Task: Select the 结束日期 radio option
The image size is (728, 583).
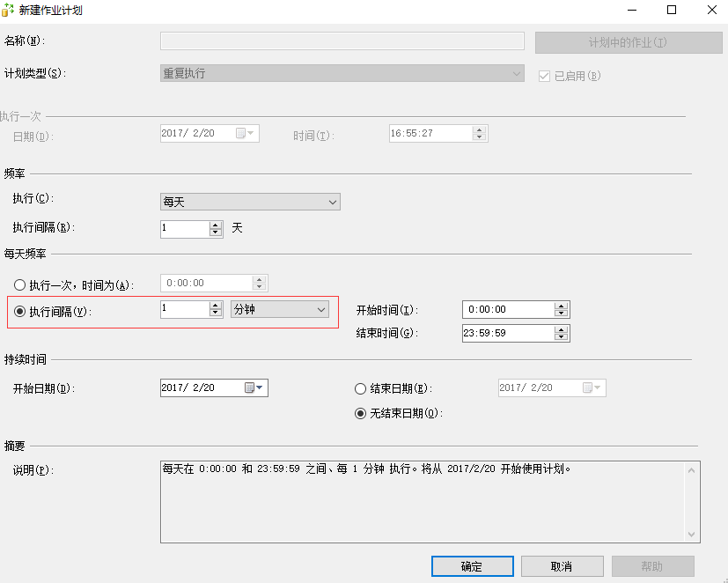Action: point(361,387)
